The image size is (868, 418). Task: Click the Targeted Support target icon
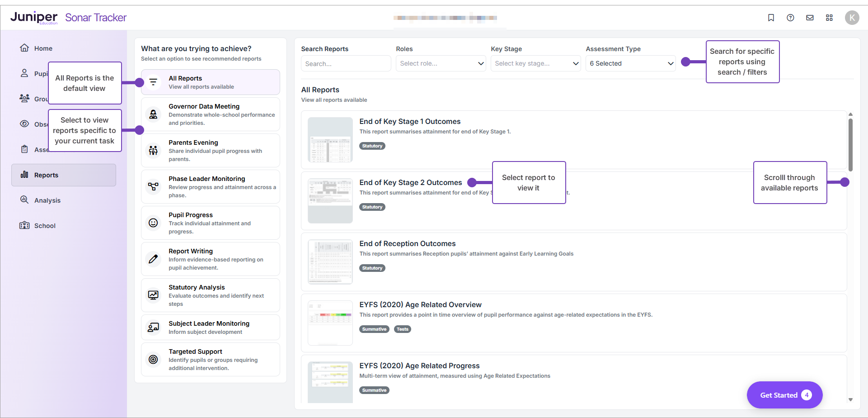point(154,360)
